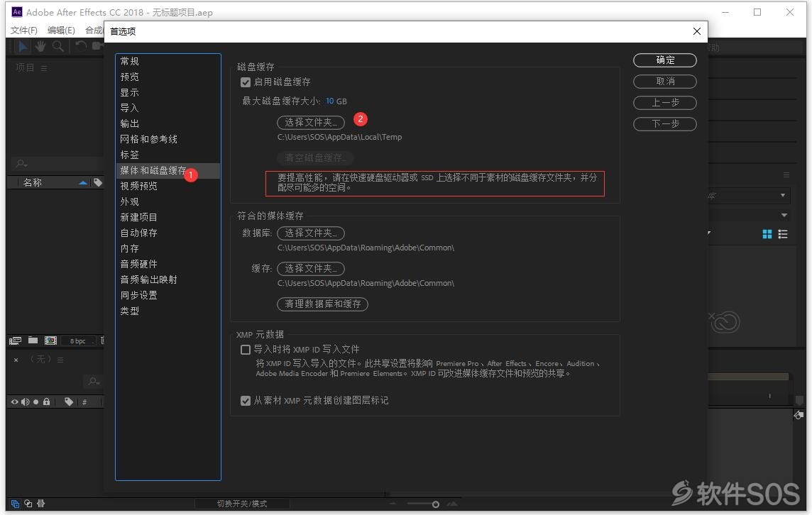Click 选择文件夹 for 缓存
Screen dimensions: 812x515
pos(311,268)
